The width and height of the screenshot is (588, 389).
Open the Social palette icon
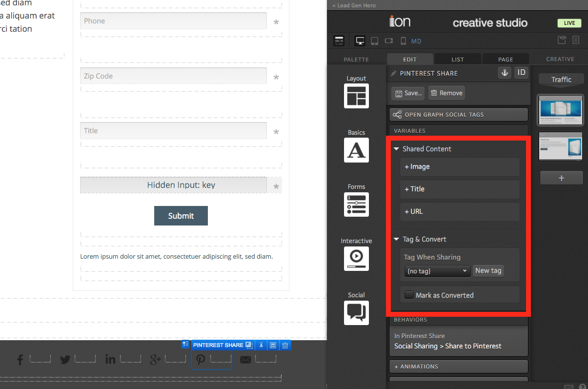356,313
